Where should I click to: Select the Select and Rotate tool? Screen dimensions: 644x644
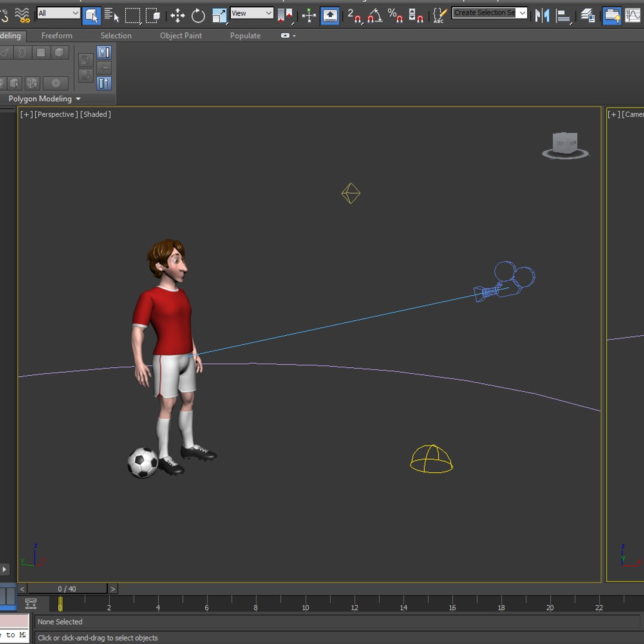point(198,16)
